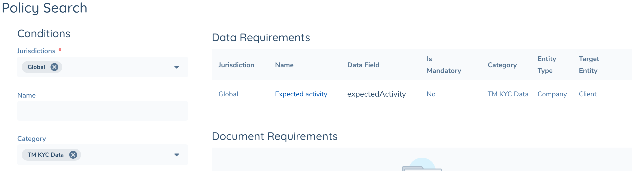Click the Company entity type cell
This screenshot has height=171, width=644.
point(552,94)
